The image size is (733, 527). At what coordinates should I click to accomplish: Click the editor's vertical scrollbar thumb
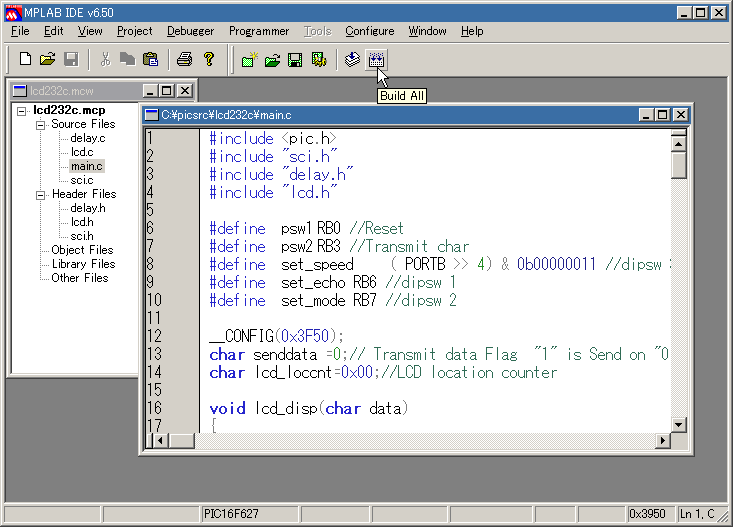point(678,165)
